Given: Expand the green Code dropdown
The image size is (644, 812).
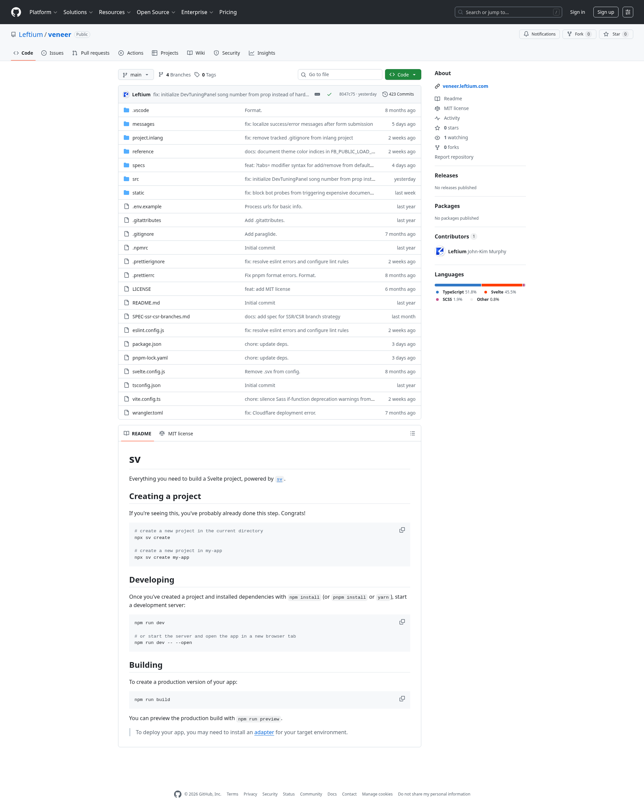Looking at the screenshot, I should [x=402, y=74].
